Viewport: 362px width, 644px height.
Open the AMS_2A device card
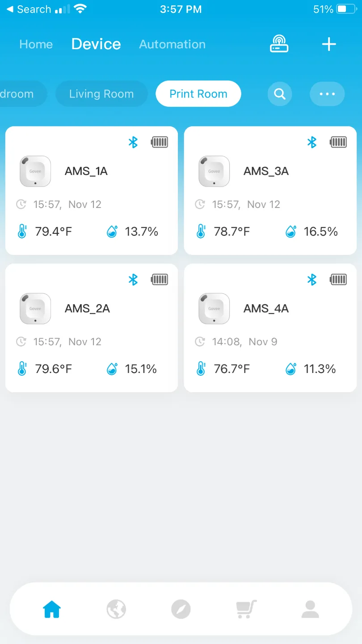tap(92, 328)
